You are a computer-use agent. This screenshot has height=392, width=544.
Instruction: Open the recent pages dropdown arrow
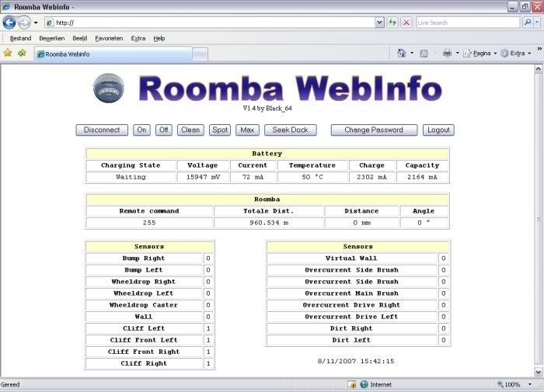pyautogui.click(x=36, y=23)
